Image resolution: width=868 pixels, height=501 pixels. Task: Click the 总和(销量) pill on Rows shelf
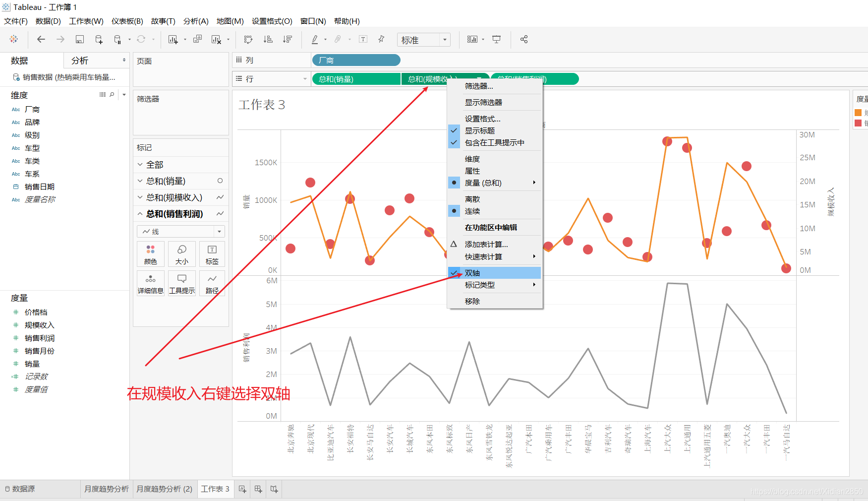coord(356,79)
